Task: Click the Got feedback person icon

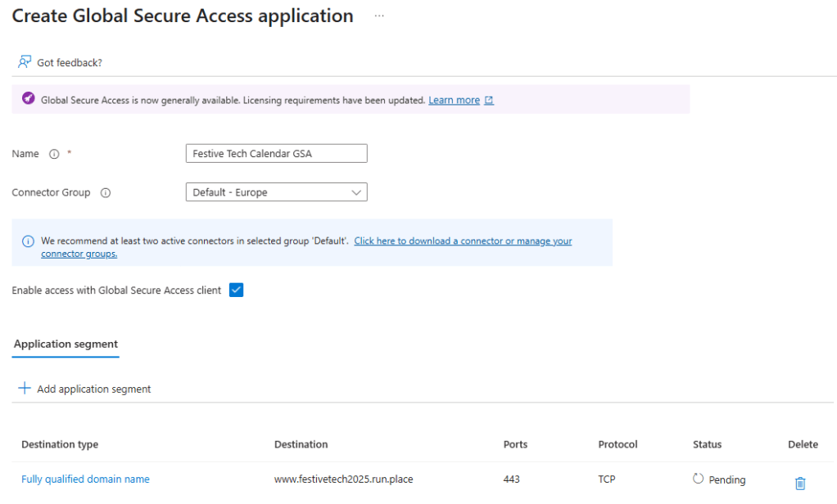Action: point(25,62)
